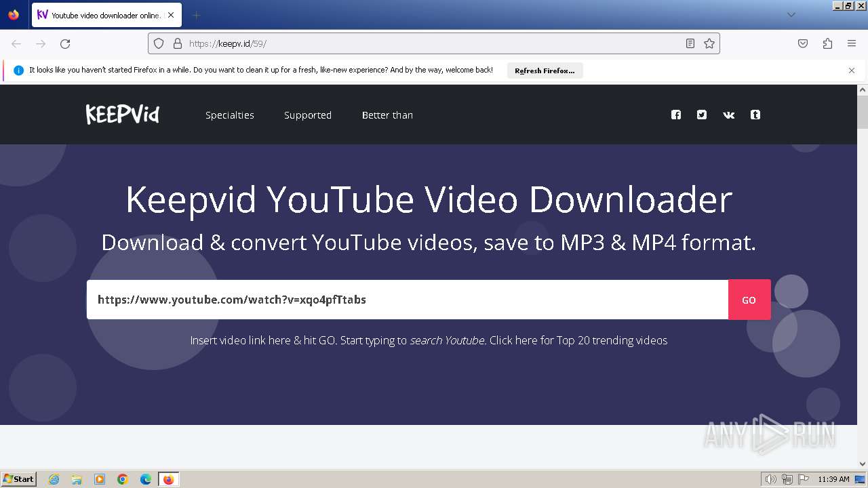Open the Windows Start button
This screenshot has height=488, width=868.
point(19,479)
